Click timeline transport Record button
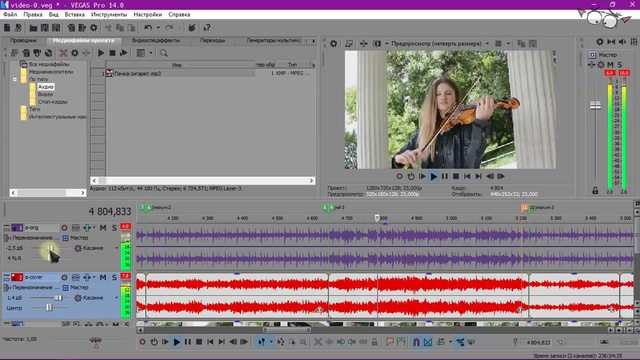The width and height of the screenshot is (640, 360). 142,342
